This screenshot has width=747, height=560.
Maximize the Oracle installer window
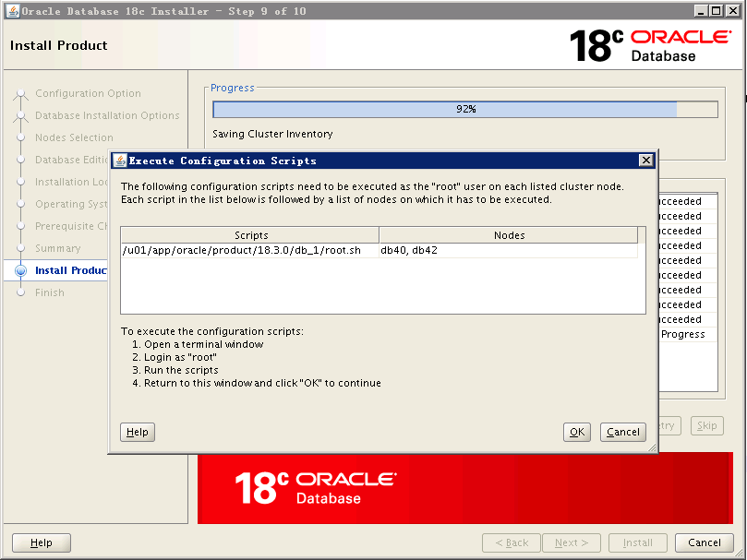point(716,11)
